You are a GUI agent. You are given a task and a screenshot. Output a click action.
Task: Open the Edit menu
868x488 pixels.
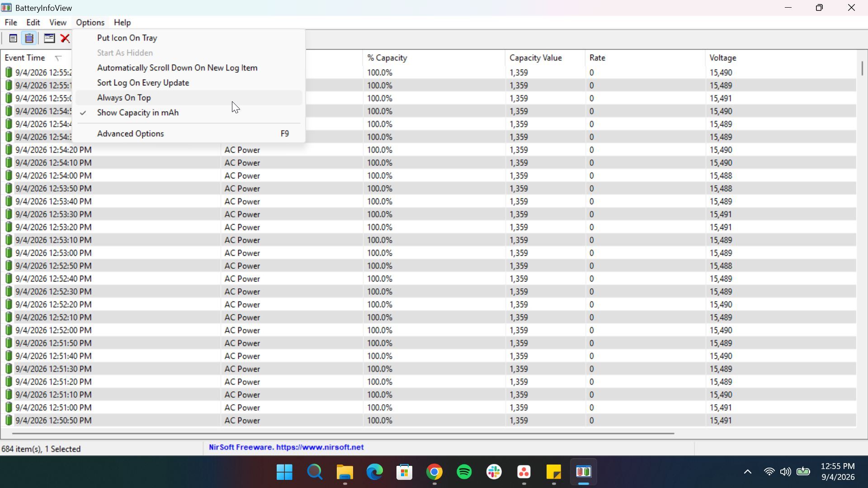[x=33, y=23]
